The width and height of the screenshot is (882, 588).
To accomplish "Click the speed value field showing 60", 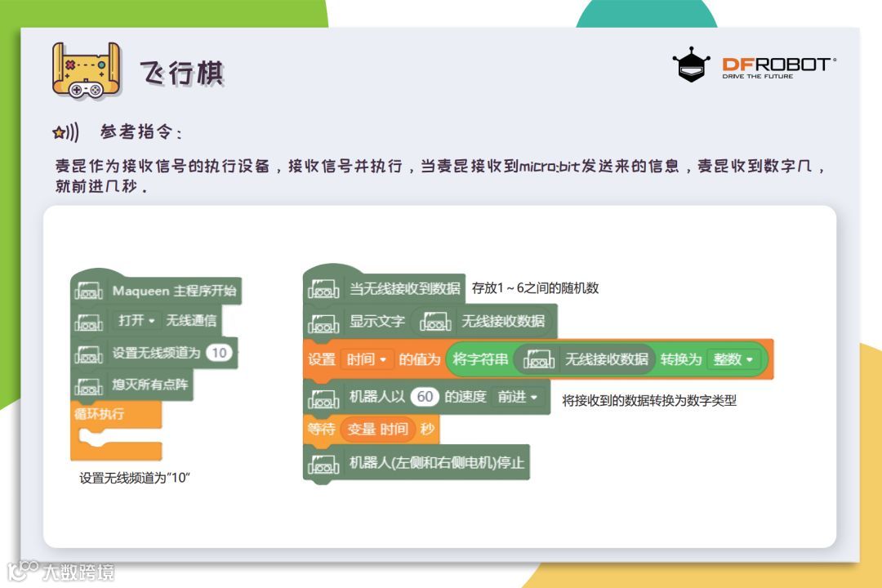I will pyautogui.click(x=425, y=397).
